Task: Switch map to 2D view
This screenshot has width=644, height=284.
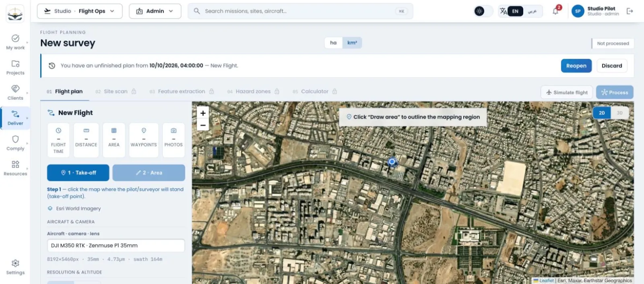Action: click(602, 113)
